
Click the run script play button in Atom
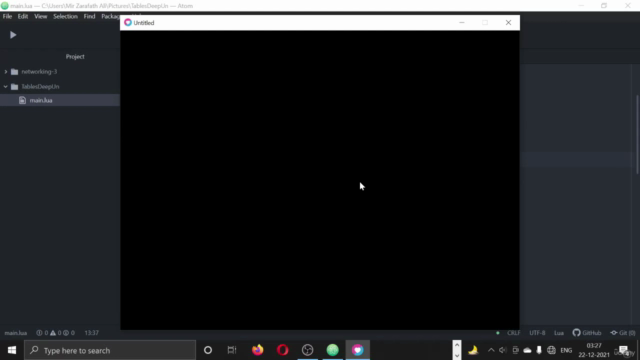click(x=13, y=35)
